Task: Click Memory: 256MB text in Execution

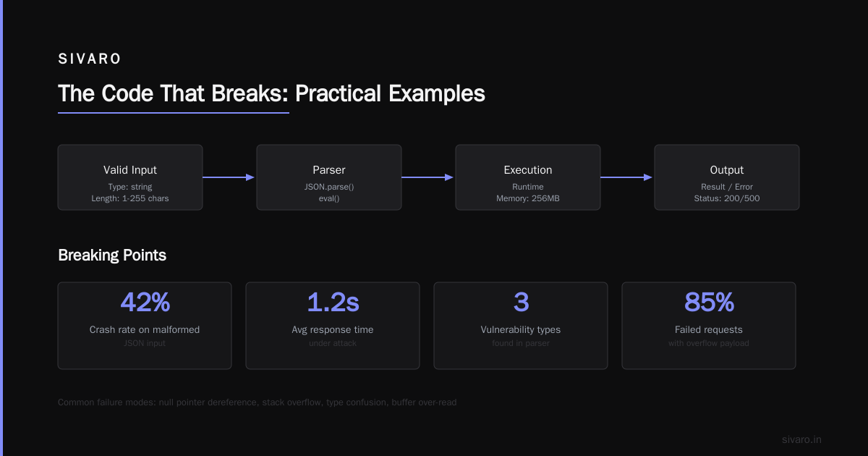Action: click(x=528, y=198)
